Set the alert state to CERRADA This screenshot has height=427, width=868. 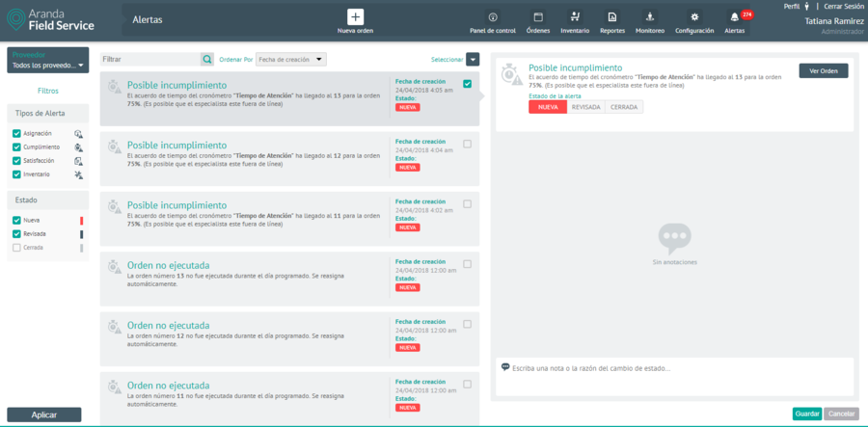pyautogui.click(x=623, y=107)
